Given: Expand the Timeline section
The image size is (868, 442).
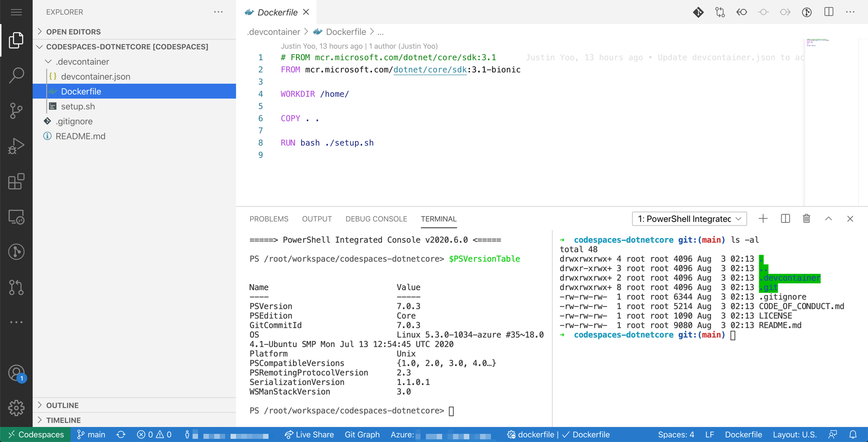Looking at the screenshot, I should click(135, 420).
